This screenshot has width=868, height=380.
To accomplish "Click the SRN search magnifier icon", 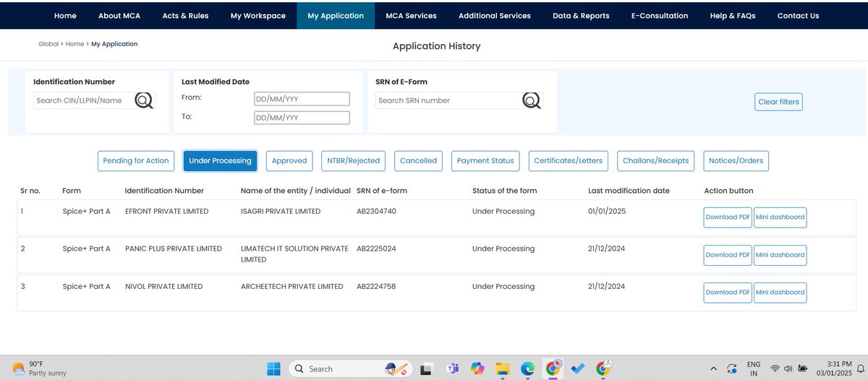I will 532,100.
